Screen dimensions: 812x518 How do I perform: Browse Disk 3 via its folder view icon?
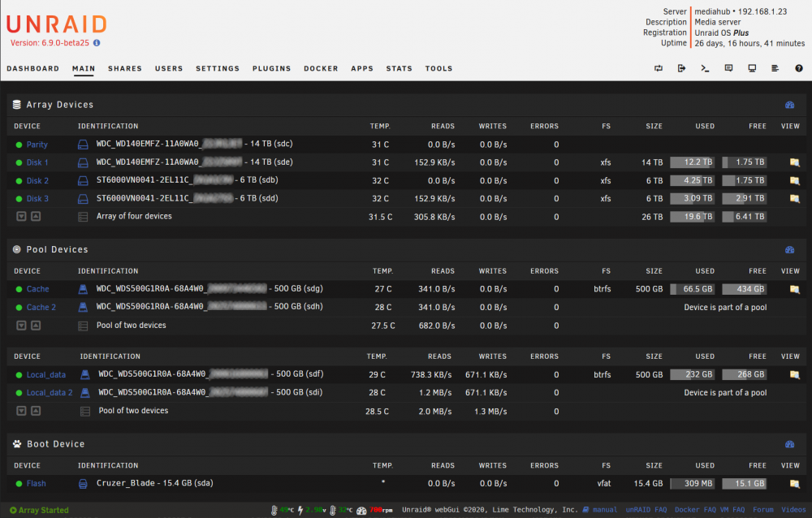pos(794,198)
